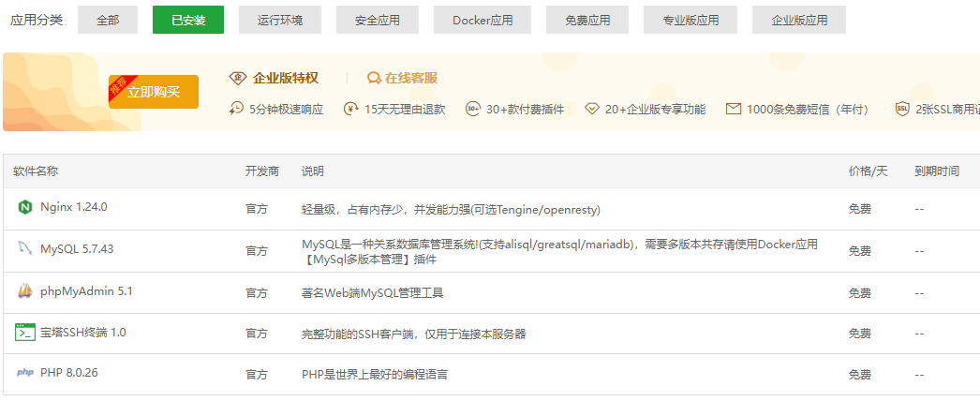The height and width of the screenshot is (401, 980).
Task: Select the 全部 category tab
Action: (108, 20)
